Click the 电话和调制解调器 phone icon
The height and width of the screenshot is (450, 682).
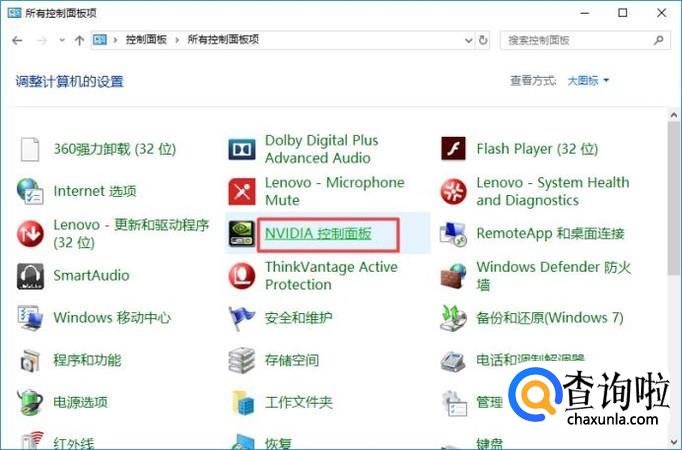(x=453, y=360)
